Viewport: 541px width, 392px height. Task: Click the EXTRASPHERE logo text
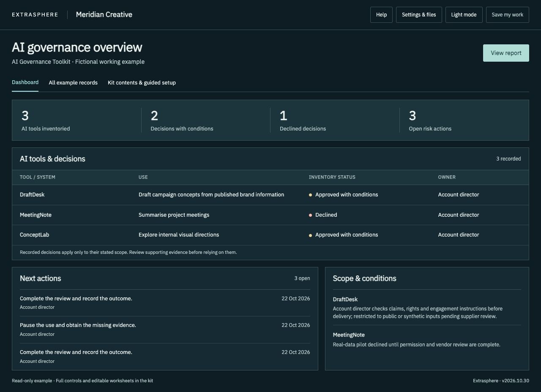tap(35, 15)
